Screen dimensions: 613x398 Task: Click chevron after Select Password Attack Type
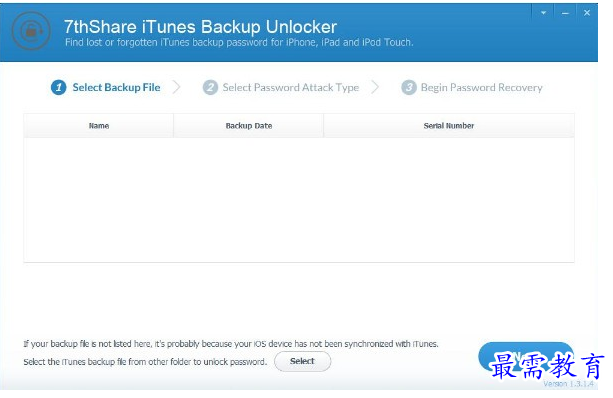click(375, 87)
